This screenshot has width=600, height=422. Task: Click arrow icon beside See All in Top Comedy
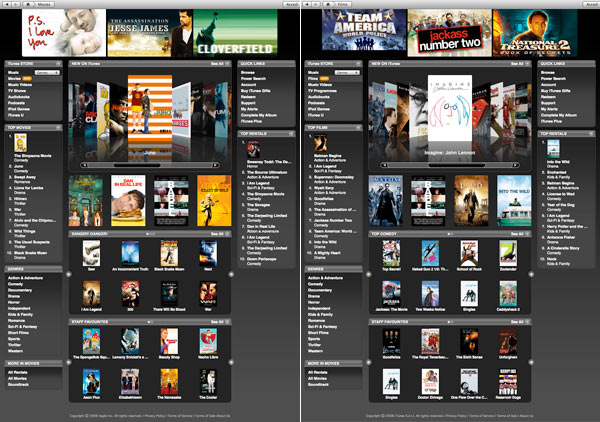point(527,234)
